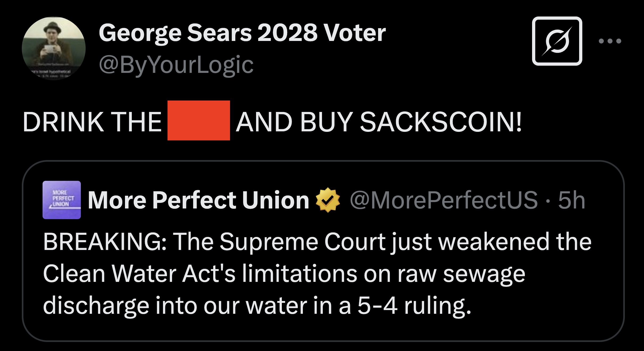The width and height of the screenshot is (644, 351).
Task: Click display name George Sears 2028 Voter
Action: 242,33
